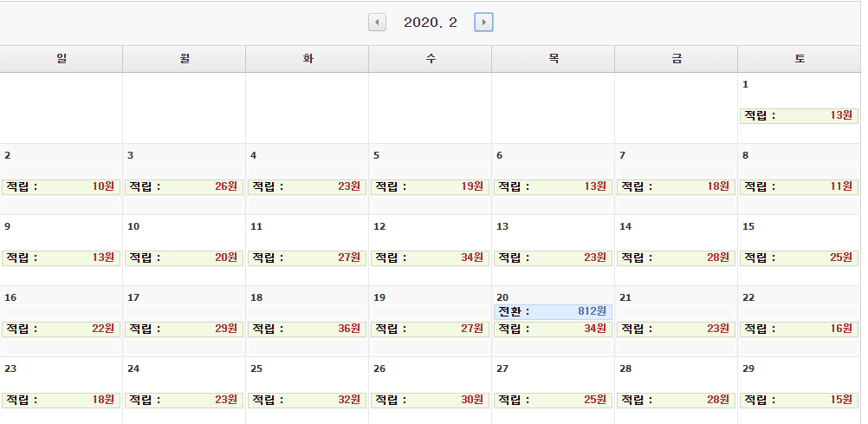868x424 pixels.
Task: Click the date number 1
Action: 745,84
